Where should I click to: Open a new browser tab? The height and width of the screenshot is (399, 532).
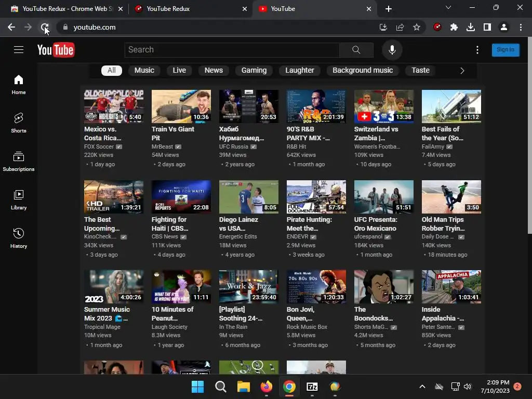389,9
